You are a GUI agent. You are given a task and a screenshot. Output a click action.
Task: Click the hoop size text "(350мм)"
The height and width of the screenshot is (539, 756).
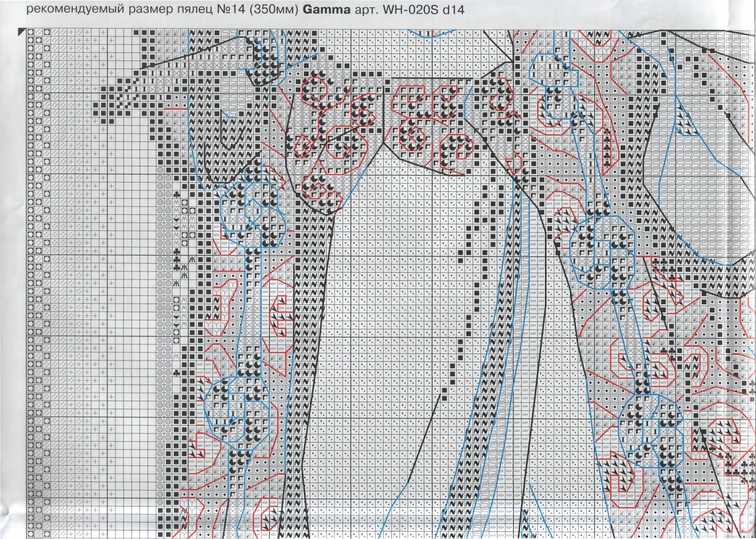273,9
